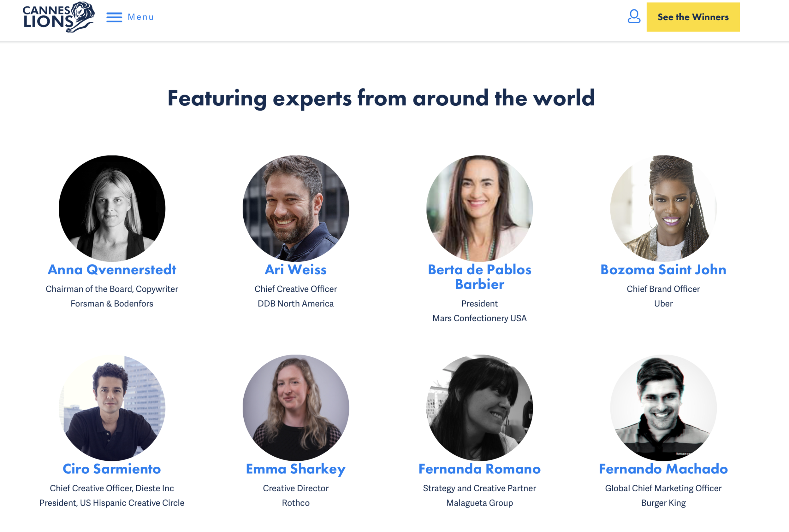Open Emma Sharkey's portrait photo

(296, 408)
